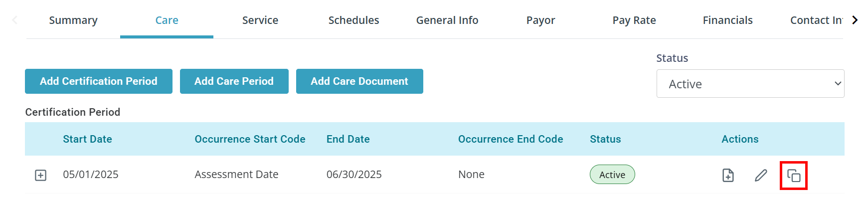Image resolution: width=868 pixels, height=198 pixels.
Task: Click Add Care Period button
Action: [234, 81]
